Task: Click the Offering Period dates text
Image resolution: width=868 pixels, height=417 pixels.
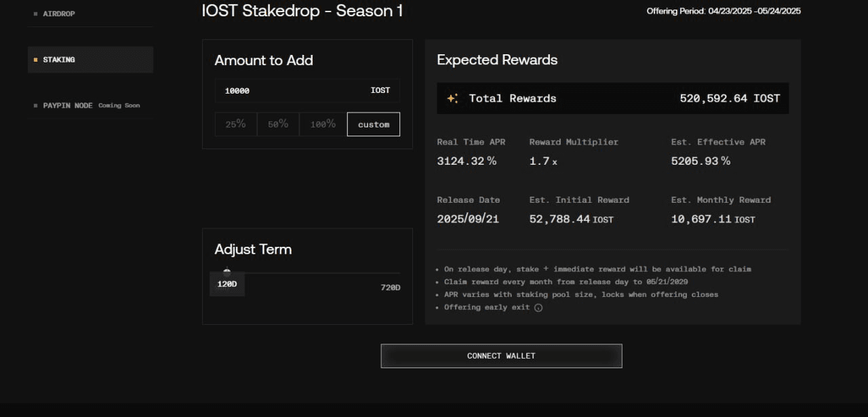Action: (x=724, y=12)
